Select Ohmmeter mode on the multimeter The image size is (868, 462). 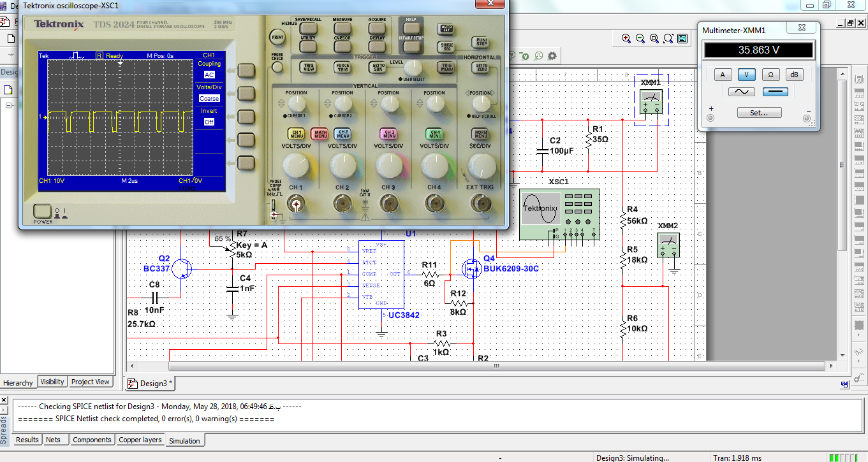coord(770,75)
